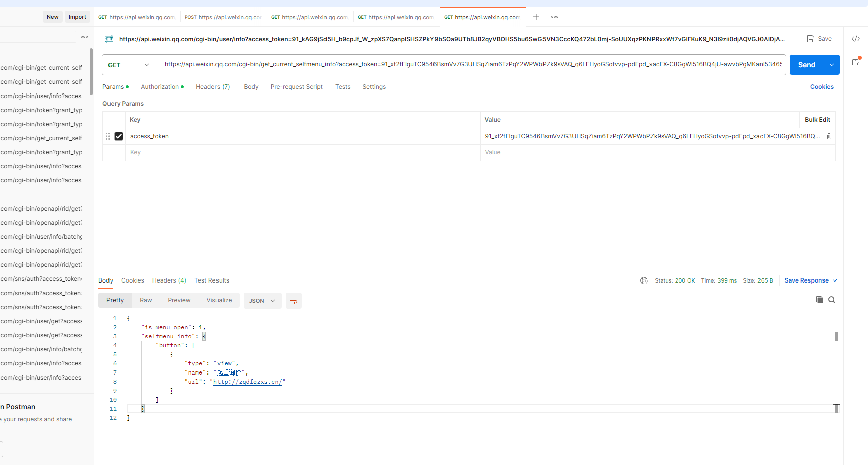The width and height of the screenshot is (868, 468).
Task: Click the response body vertical scrollbar
Action: pyautogui.click(x=836, y=336)
